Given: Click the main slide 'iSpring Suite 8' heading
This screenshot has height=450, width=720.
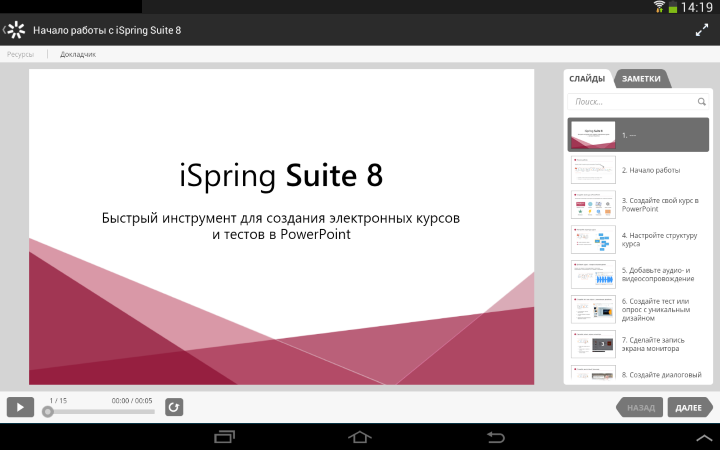Looking at the screenshot, I should pyautogui.click(x=281, y=176).
